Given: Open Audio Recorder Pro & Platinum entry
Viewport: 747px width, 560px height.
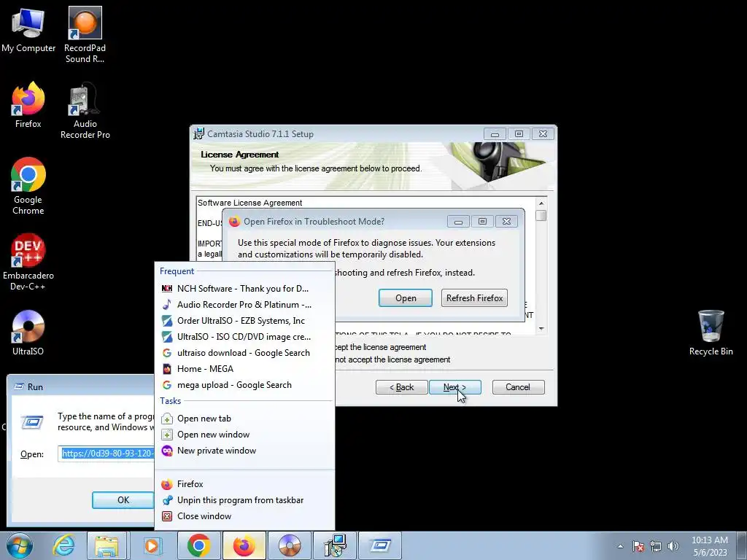Looking at the screenshot, I should tap(244, 305).
